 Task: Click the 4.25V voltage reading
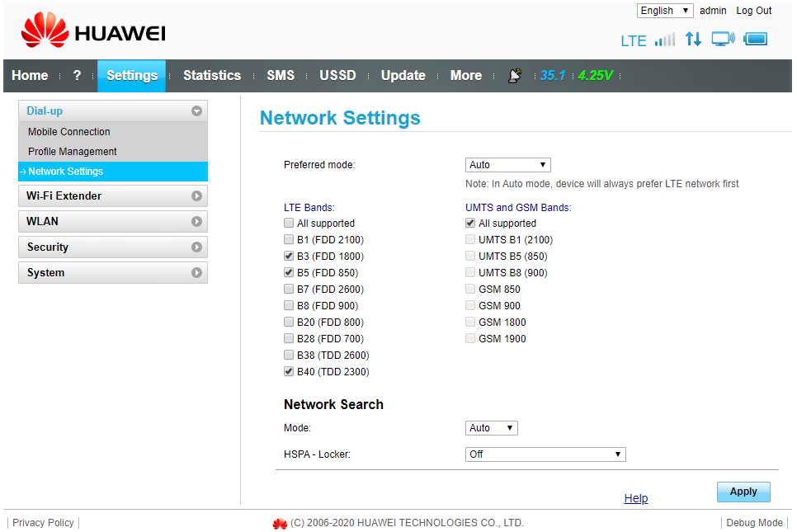click(595, 75)
